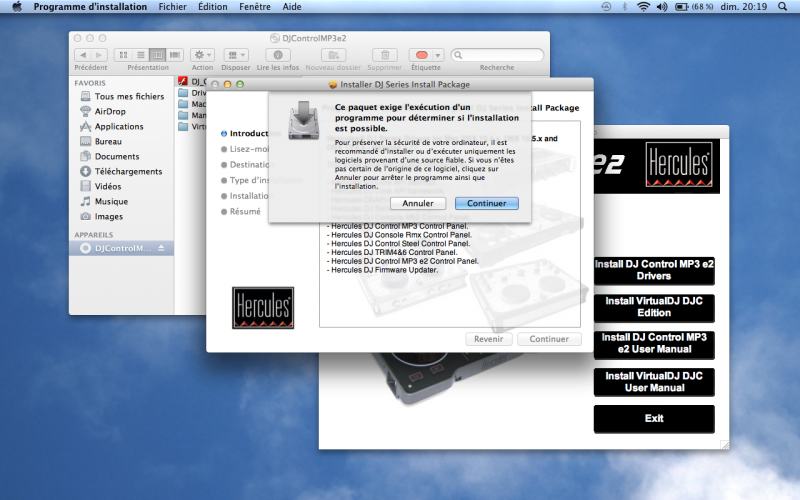Click Nouveau dossier toolbar icon
The width and height of the screenshot is (800, 500).
[334, 55]
